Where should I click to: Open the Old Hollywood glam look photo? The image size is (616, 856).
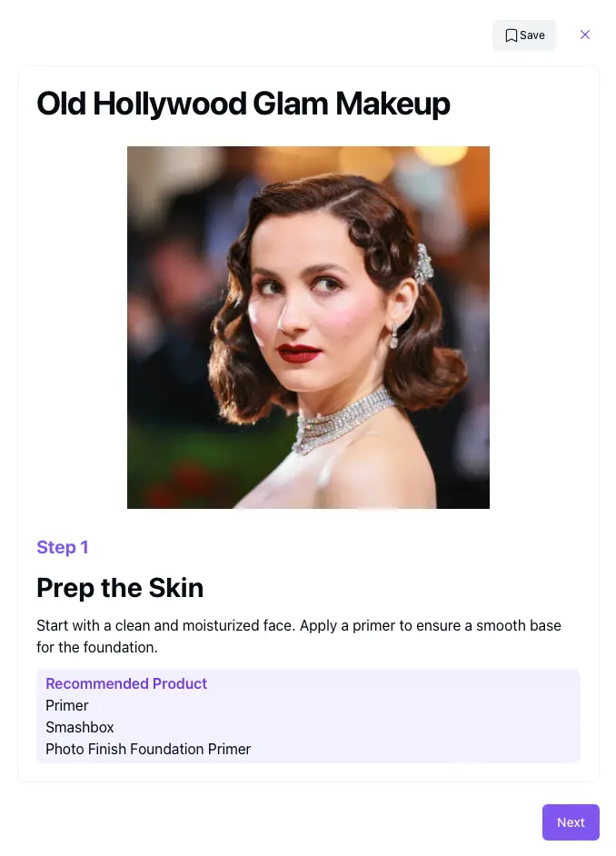point(308,327)
